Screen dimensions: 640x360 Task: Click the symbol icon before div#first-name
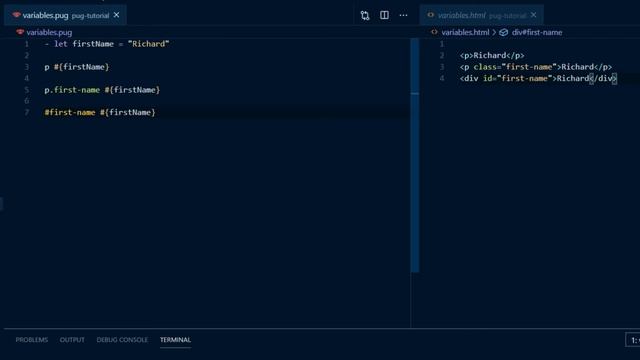click(504, 32)
